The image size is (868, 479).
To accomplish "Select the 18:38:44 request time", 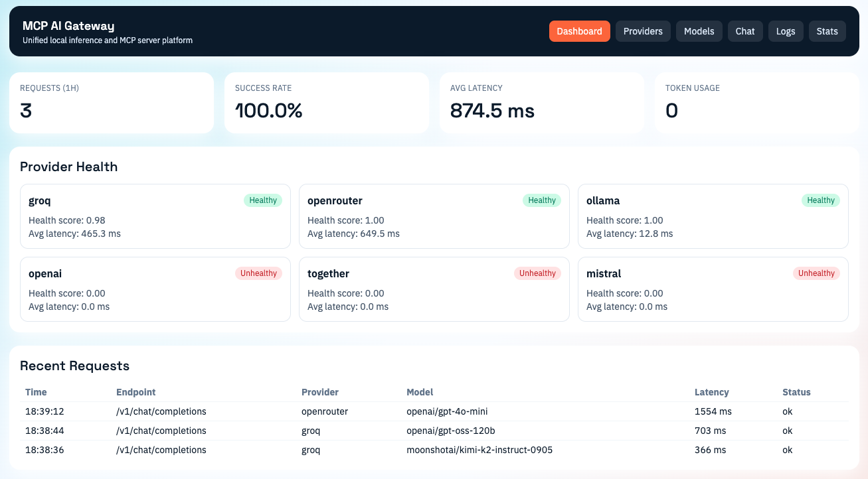I will coord(44,431).
